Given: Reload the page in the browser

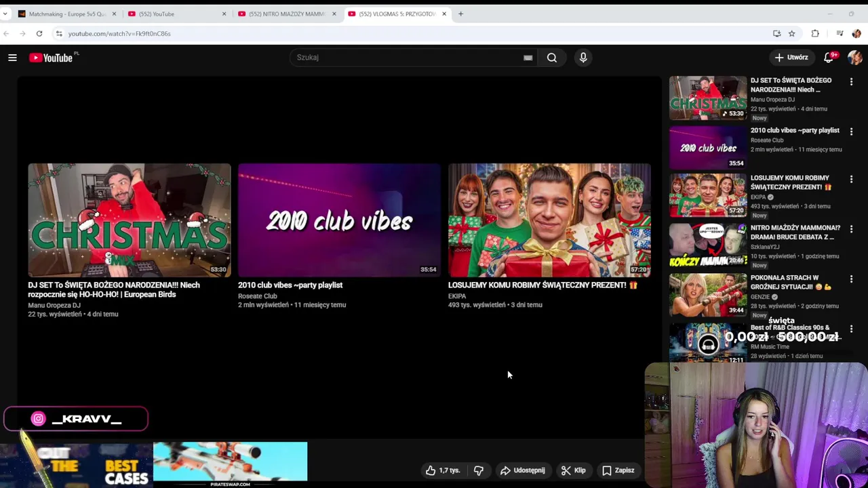Looking at the screenshot, I should (x=39, y=33).
